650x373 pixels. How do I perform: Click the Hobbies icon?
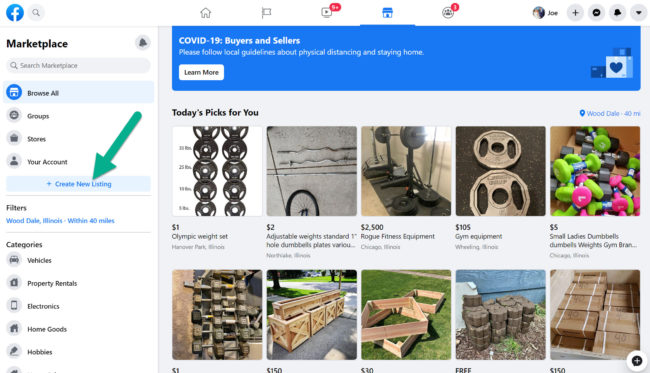coord(14,351)
